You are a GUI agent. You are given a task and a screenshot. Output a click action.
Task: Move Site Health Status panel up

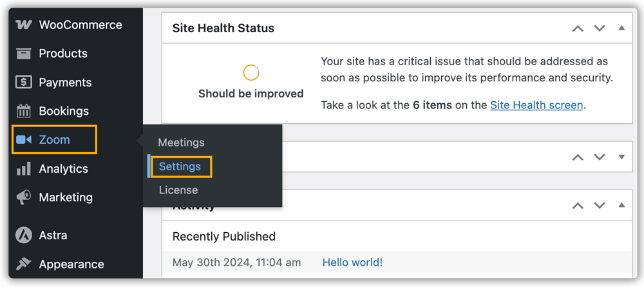[x=578, y=28]
